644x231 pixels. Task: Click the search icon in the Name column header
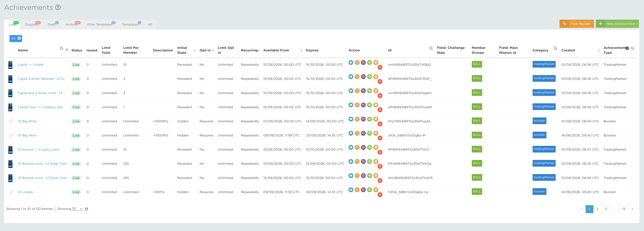pyautogui.click(x=61, y=48)
